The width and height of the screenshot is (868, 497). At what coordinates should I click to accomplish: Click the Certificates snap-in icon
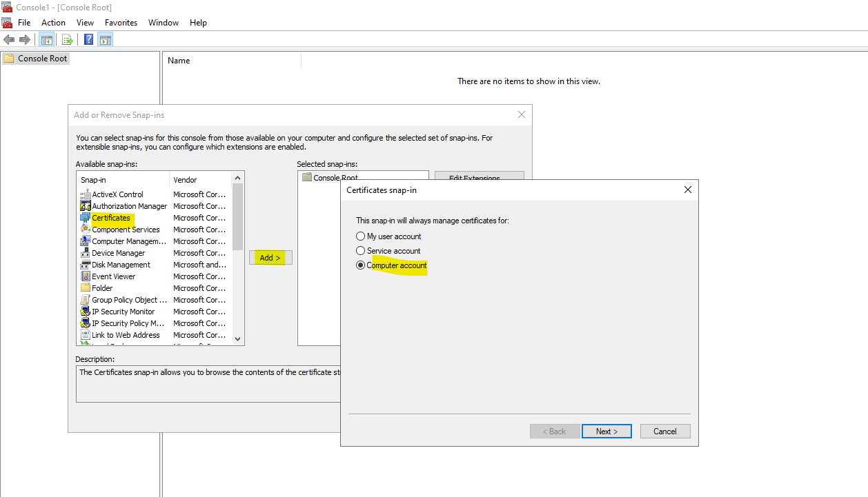pyautogui.click(x=86, y=218)
